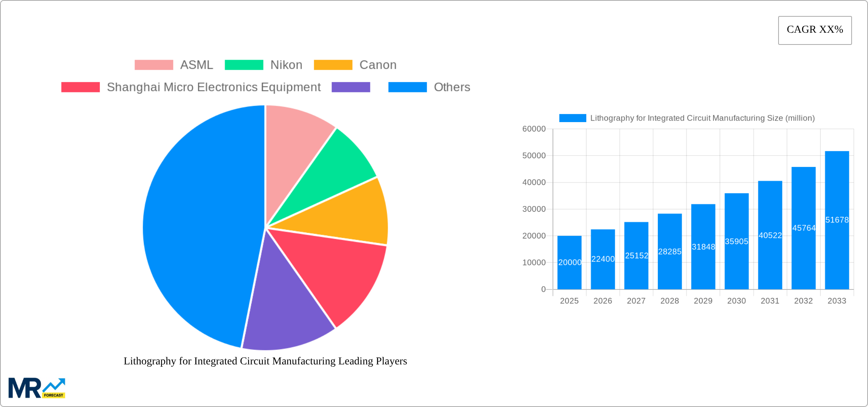Click the blue Others legend marker

click(407, 87)
